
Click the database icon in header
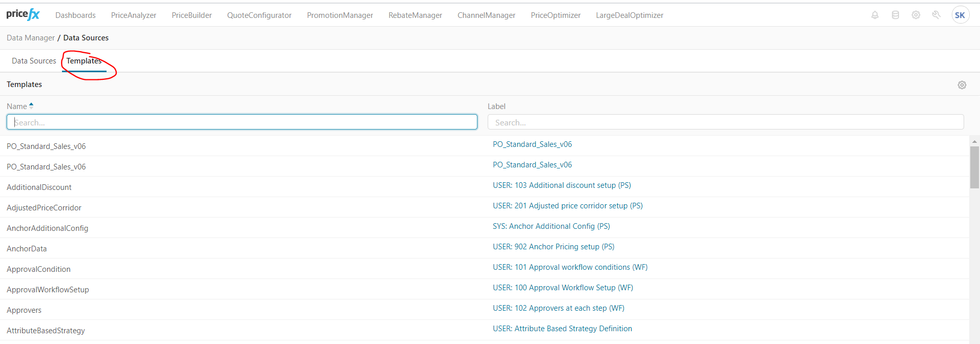coord(895,15)
